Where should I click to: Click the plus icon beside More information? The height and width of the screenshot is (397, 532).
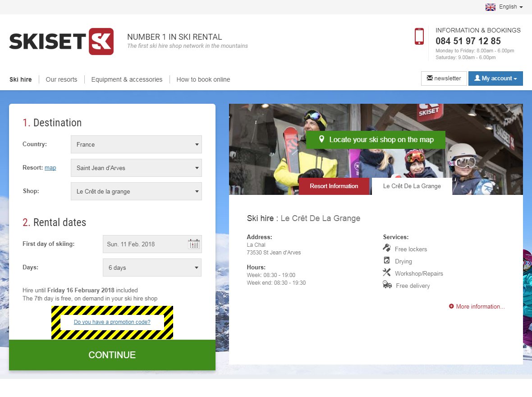(451, 306)
